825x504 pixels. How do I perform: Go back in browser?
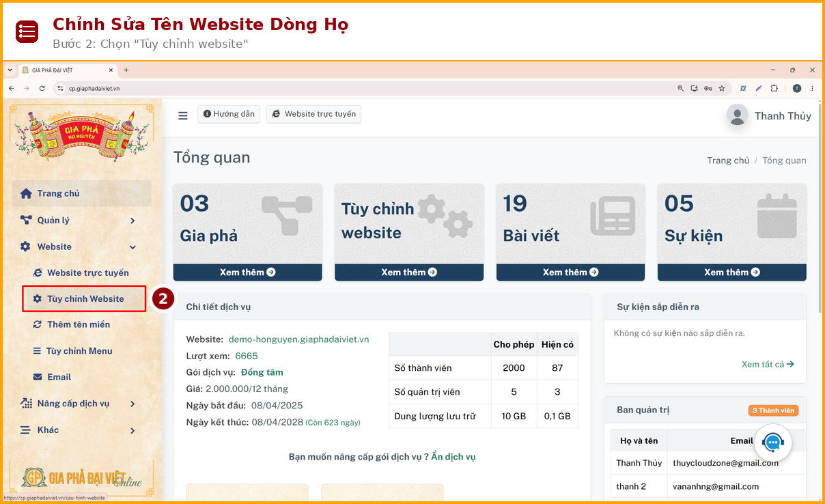point(11,88)
